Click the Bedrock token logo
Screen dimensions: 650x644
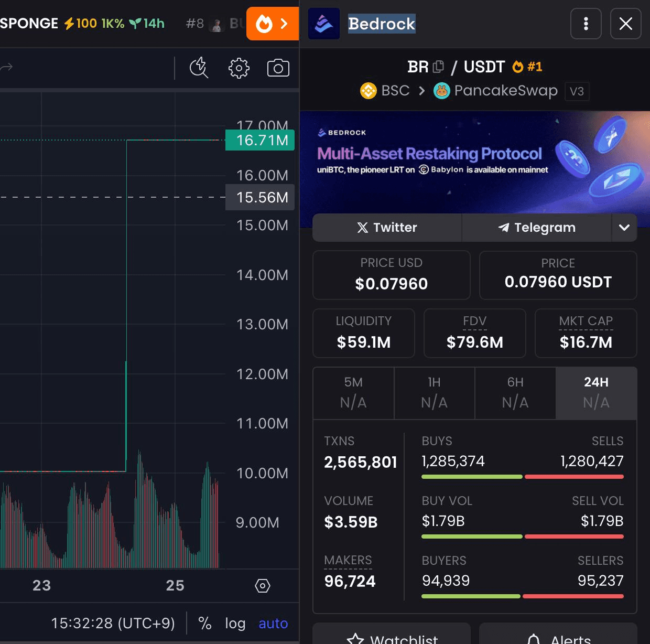pyautogui.click(x=324, y=24)
